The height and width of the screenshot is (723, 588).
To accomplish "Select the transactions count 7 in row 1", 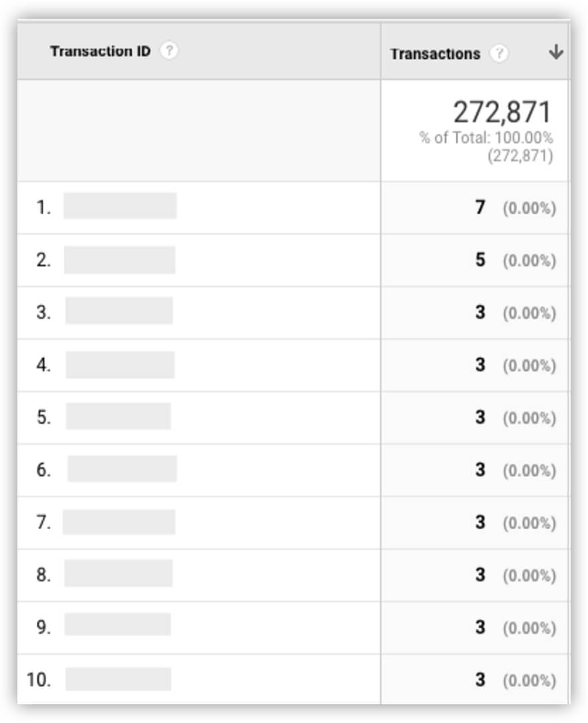I will click(x=480, y=208).
